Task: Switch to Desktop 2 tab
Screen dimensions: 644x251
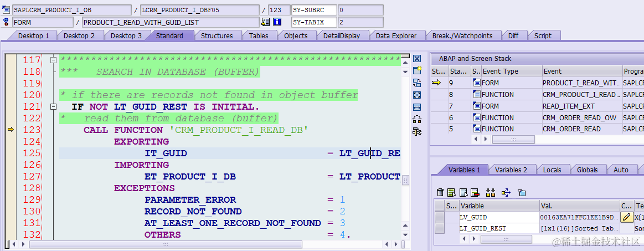Action: pyautogui.click(x=79, y=36)
